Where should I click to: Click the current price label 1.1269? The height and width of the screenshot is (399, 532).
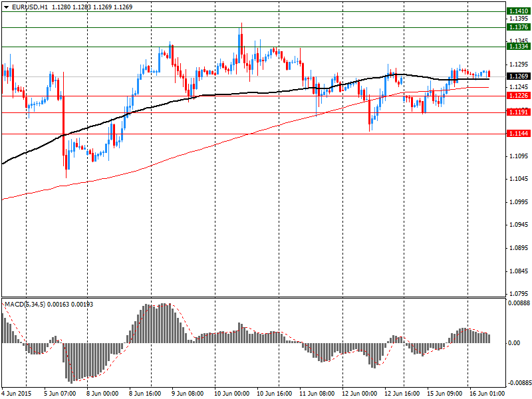518,76
